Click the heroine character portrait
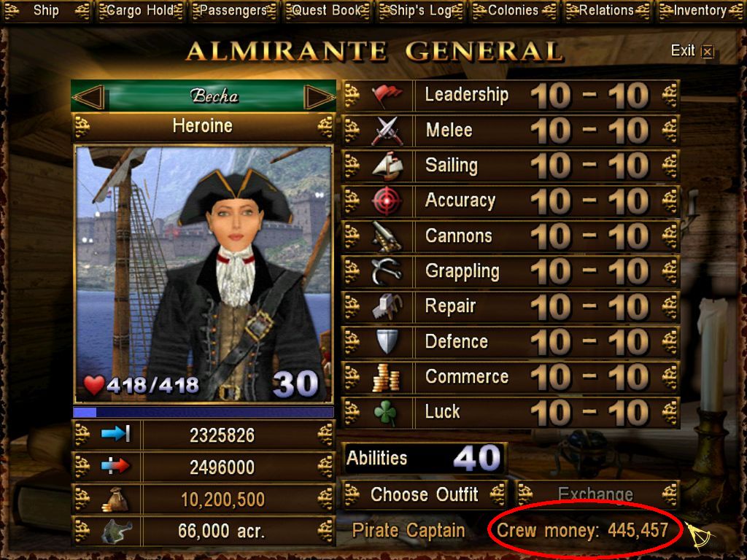 pos(204,274)
